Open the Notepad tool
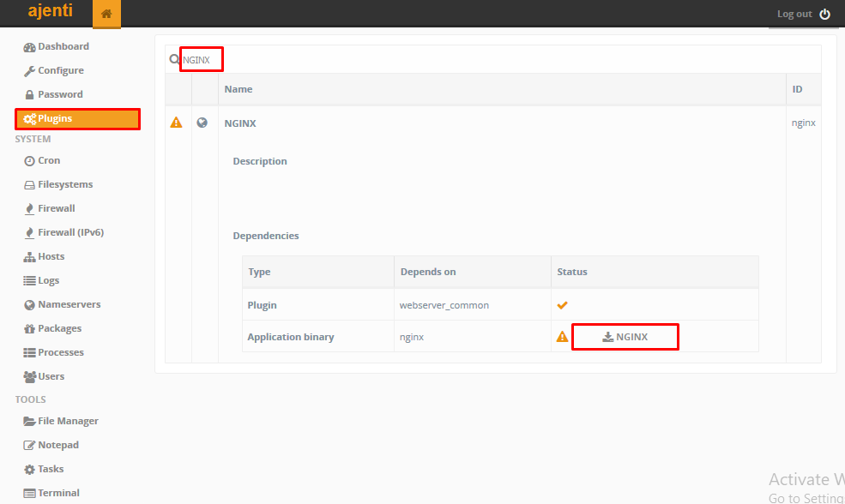The image size is (845, 504). [58, 445]
